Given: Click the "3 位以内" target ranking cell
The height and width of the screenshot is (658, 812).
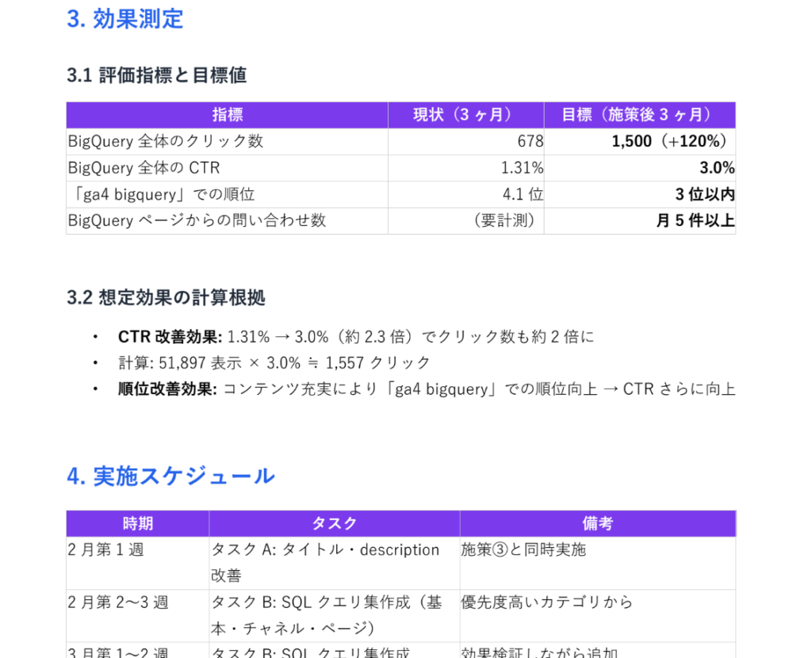Looking at the screenshot, I should (x=705, y=194).
